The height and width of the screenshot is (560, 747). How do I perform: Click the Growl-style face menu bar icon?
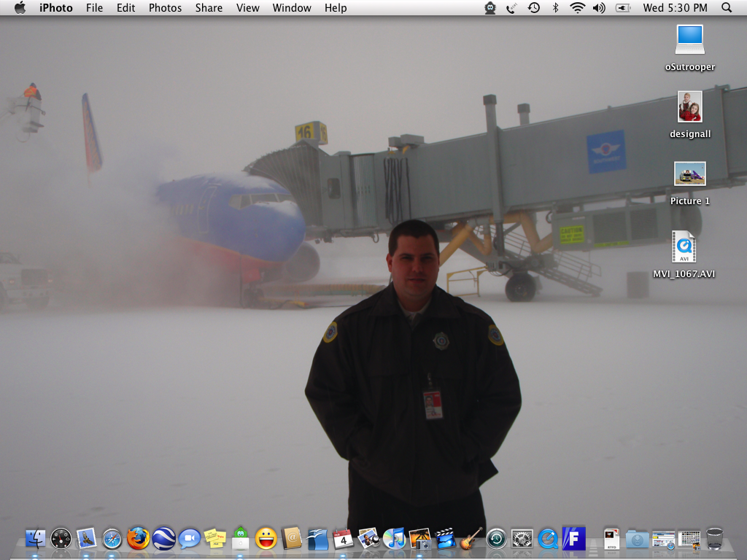490,7
